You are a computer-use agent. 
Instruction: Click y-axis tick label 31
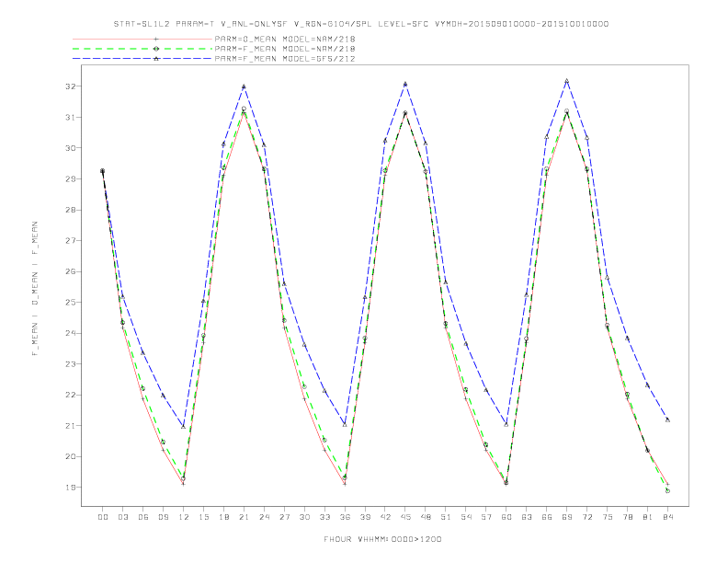click(x=71, y=118)
